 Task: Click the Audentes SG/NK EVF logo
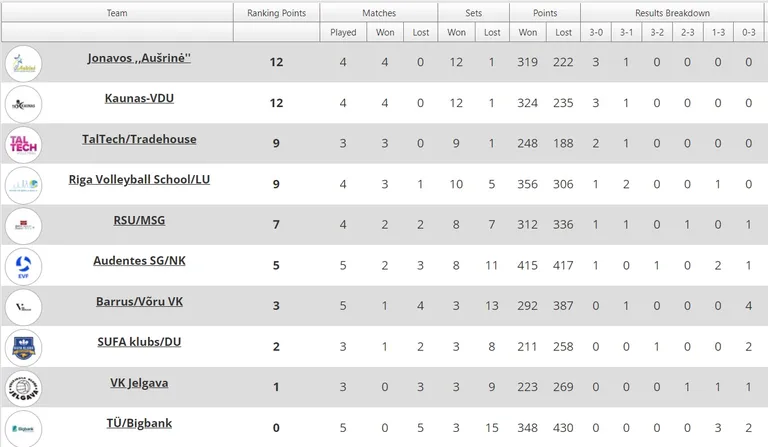click(23, 267)
